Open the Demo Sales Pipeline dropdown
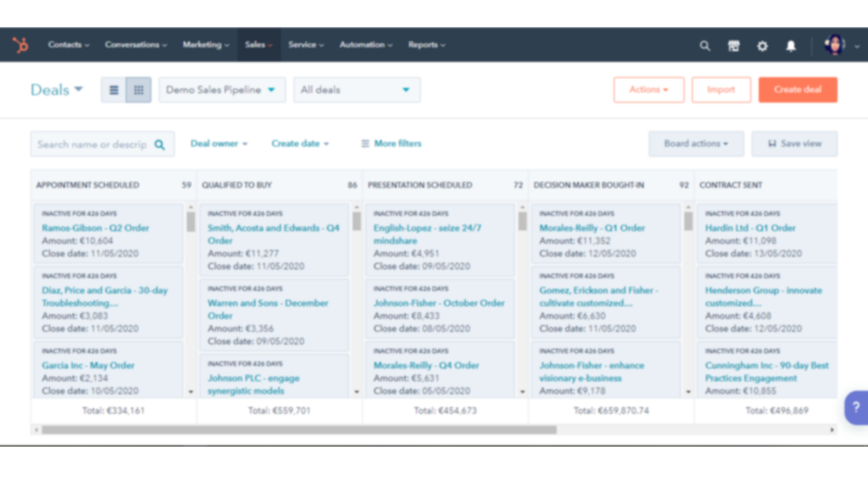This screenshot has height=488, width=868. click(x=222, y=90)
